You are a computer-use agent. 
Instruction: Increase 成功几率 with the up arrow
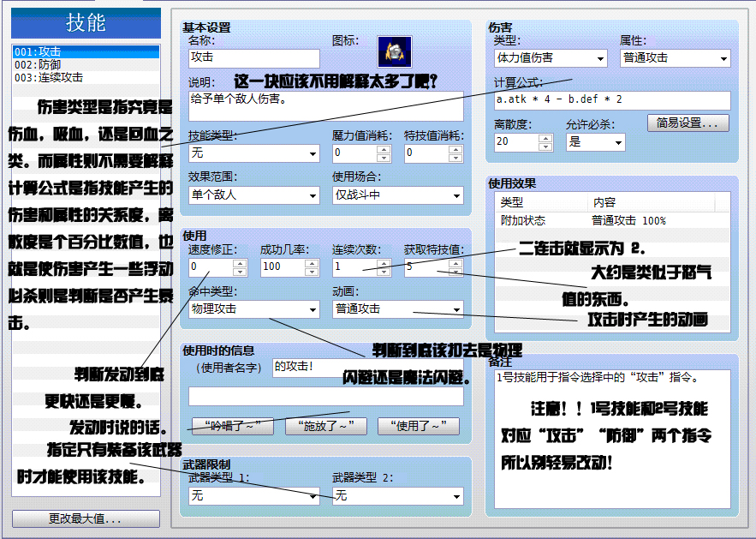312,263
